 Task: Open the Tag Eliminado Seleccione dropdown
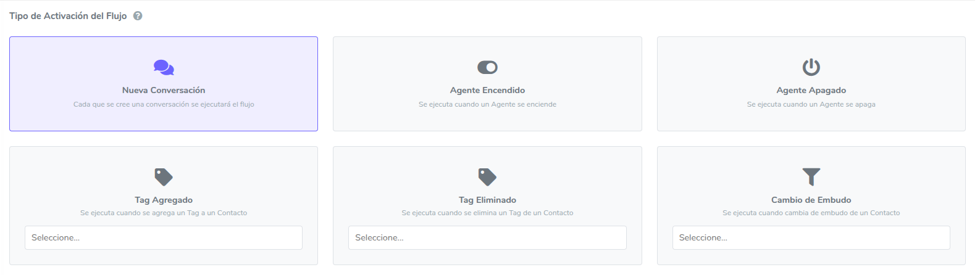point(487,237)
